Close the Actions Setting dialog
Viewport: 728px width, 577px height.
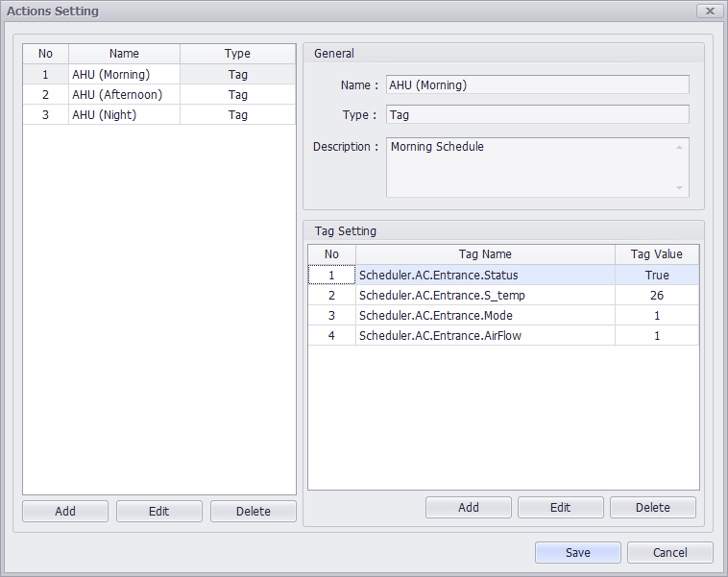point(709,12)
